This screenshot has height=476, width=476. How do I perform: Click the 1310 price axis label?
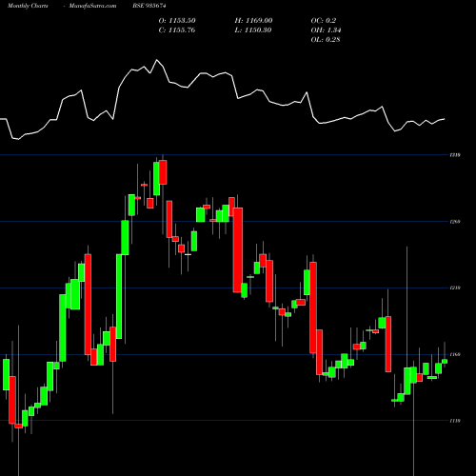coord(455,155)
